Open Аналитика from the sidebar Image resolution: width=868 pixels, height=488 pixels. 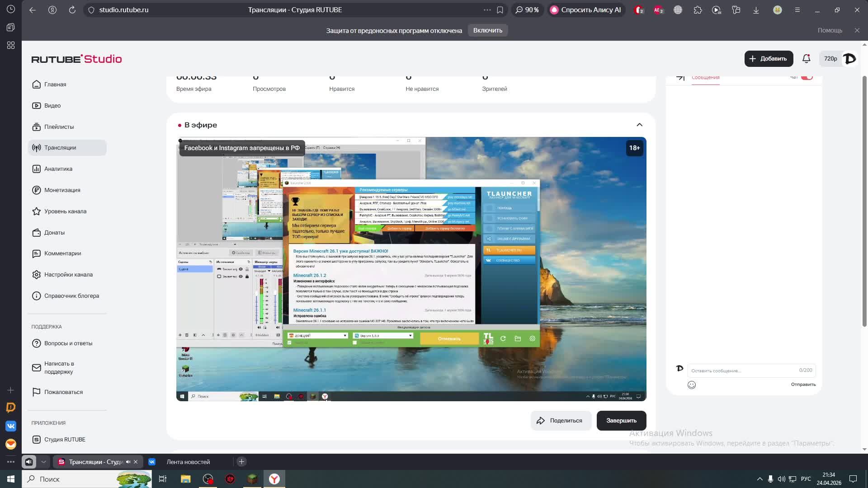pyautogui.click(x=58, y=169)
